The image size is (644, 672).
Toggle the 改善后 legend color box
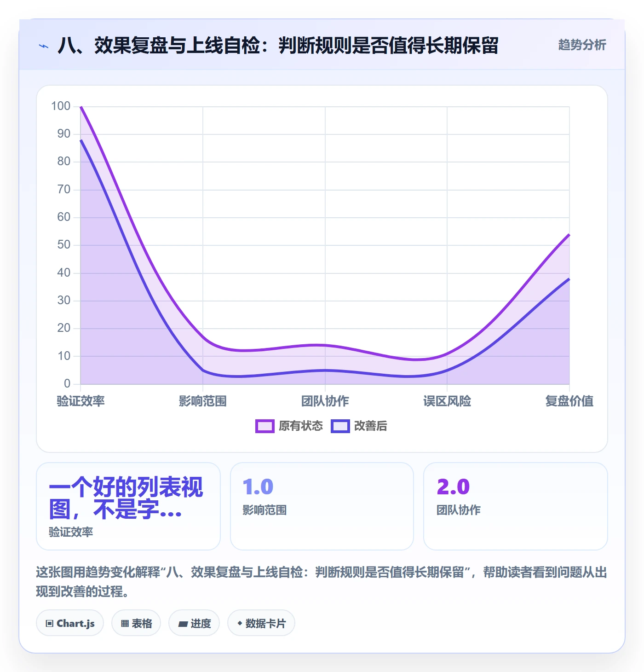click(340, 426)
